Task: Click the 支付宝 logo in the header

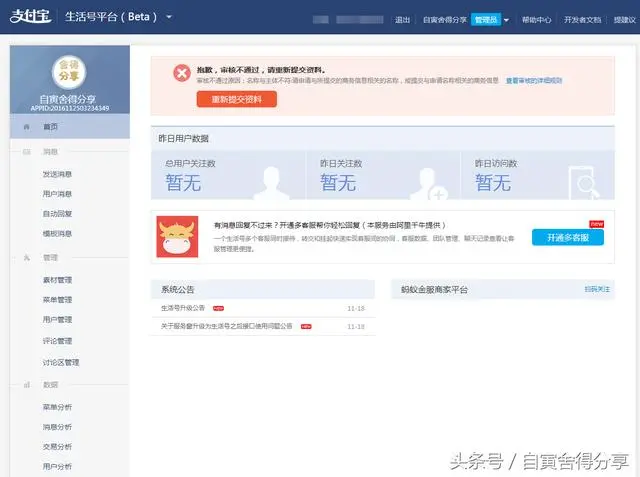Action: tap(31, 16)
